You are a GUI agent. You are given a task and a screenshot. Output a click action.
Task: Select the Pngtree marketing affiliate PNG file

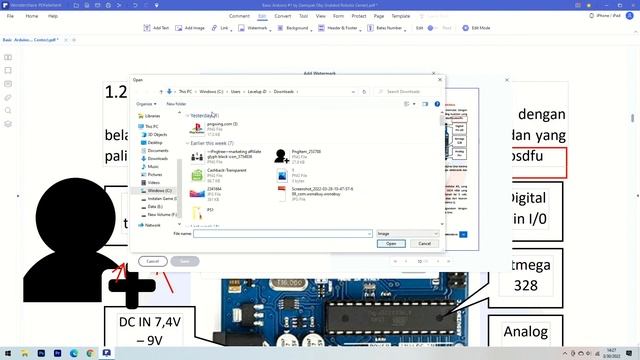227,156
